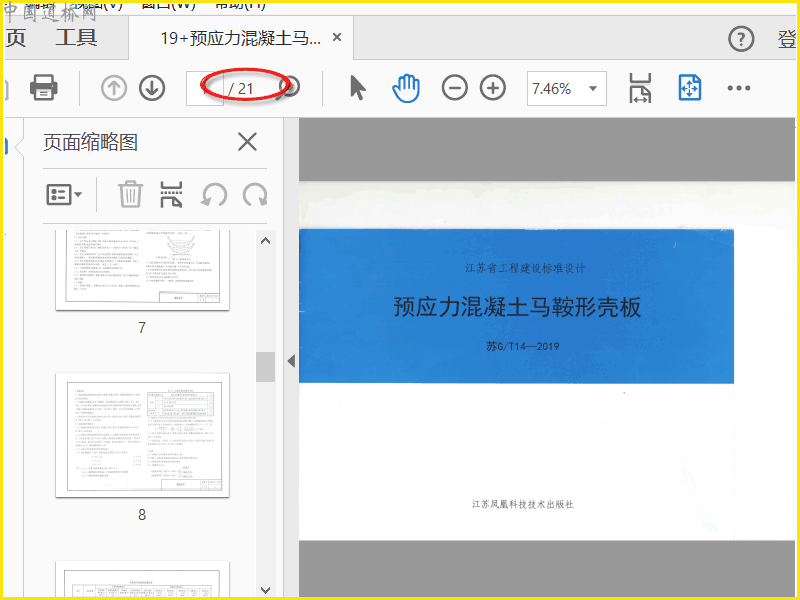
Task: Select page 8 thumbnail
Action: (142, 435)
